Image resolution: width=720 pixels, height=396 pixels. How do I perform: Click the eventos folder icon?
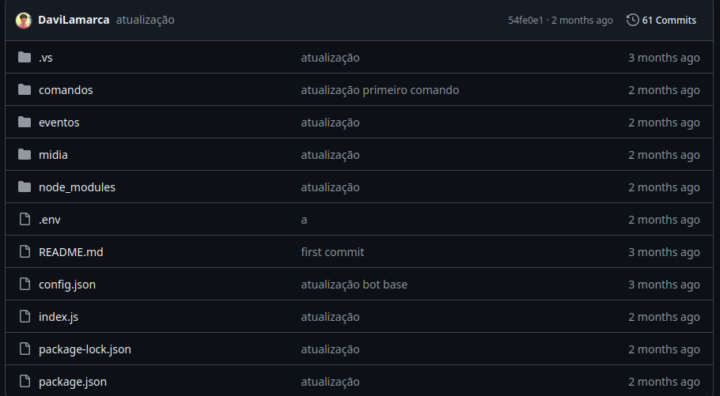24,122
